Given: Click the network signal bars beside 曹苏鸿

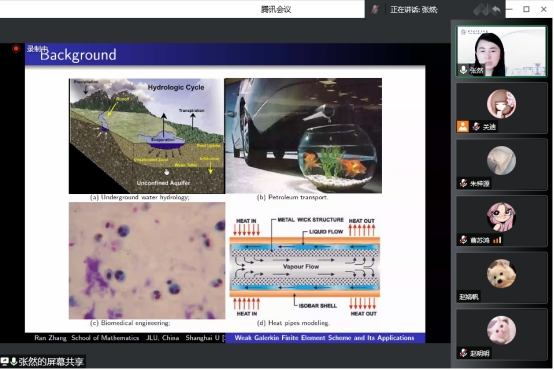Looking at the screenshot, I should 497,240.
